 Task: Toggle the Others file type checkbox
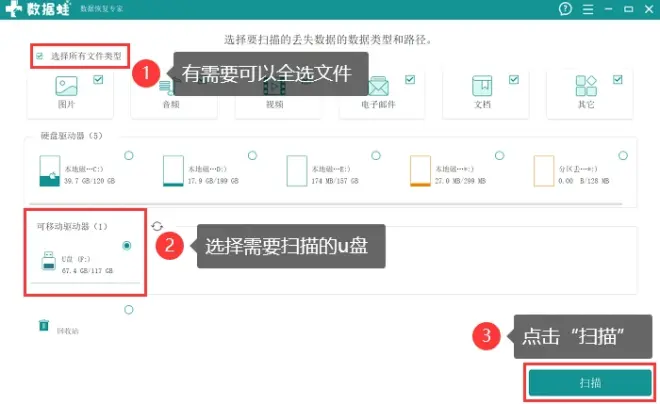click(x=617, y=78)
